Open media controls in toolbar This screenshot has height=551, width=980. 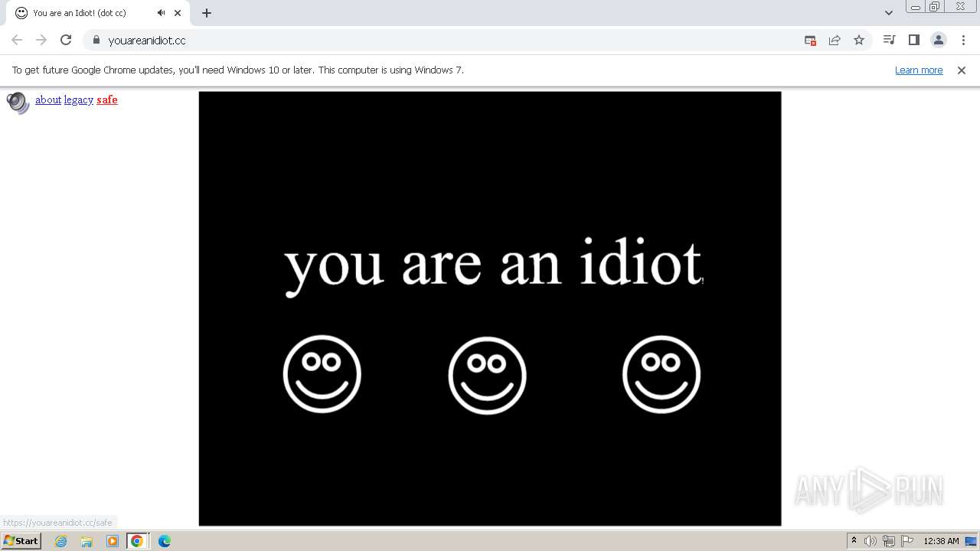point(889,40)
